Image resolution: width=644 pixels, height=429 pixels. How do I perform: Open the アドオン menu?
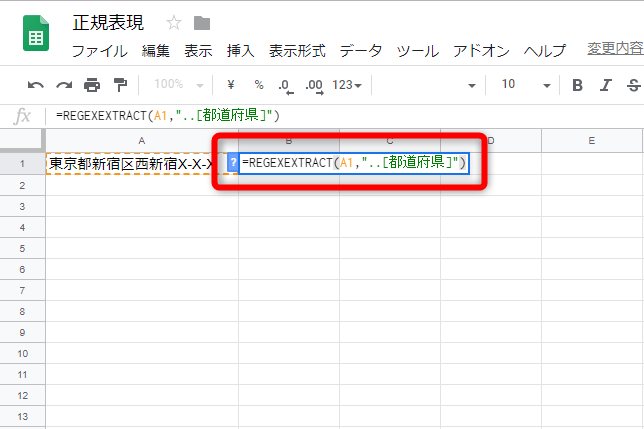(x=481, y=51)
